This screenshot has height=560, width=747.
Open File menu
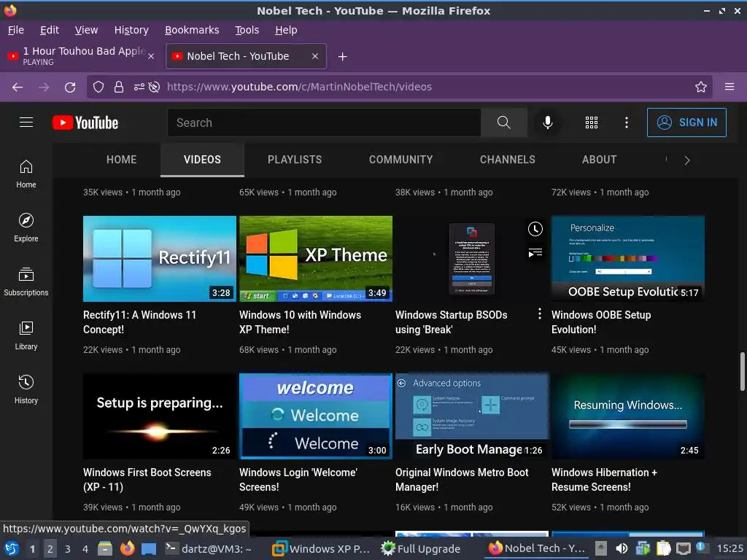(x=16, y=30)
